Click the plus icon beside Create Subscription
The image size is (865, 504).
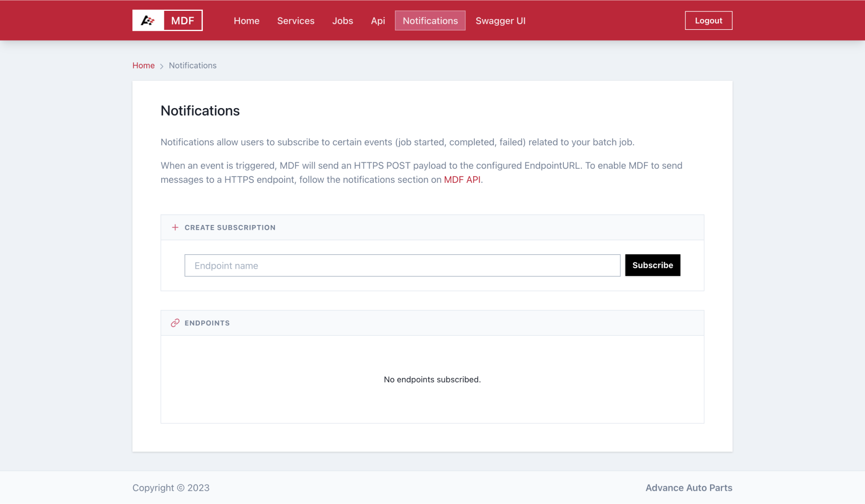(175, 228)
